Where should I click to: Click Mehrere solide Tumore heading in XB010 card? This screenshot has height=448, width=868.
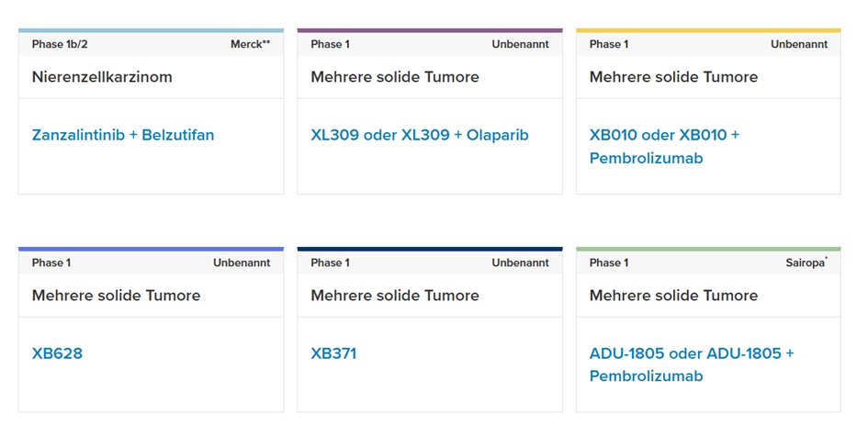click(673, 77)
